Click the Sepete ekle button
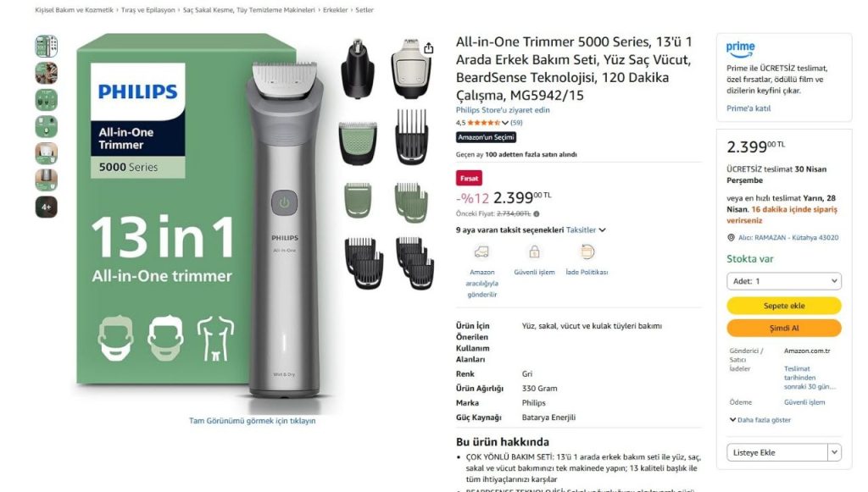Image resolution: width=868 pixels, height=492 pixels. tap(784, 306)
